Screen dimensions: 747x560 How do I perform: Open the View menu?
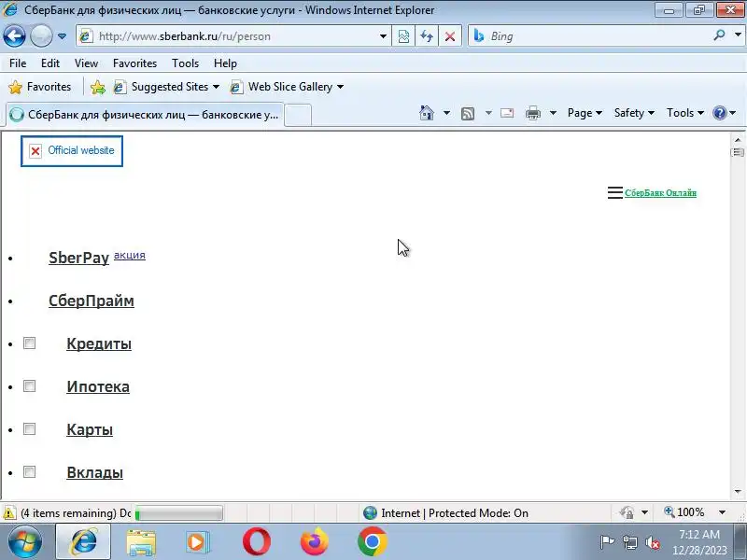tap(86, 63)
